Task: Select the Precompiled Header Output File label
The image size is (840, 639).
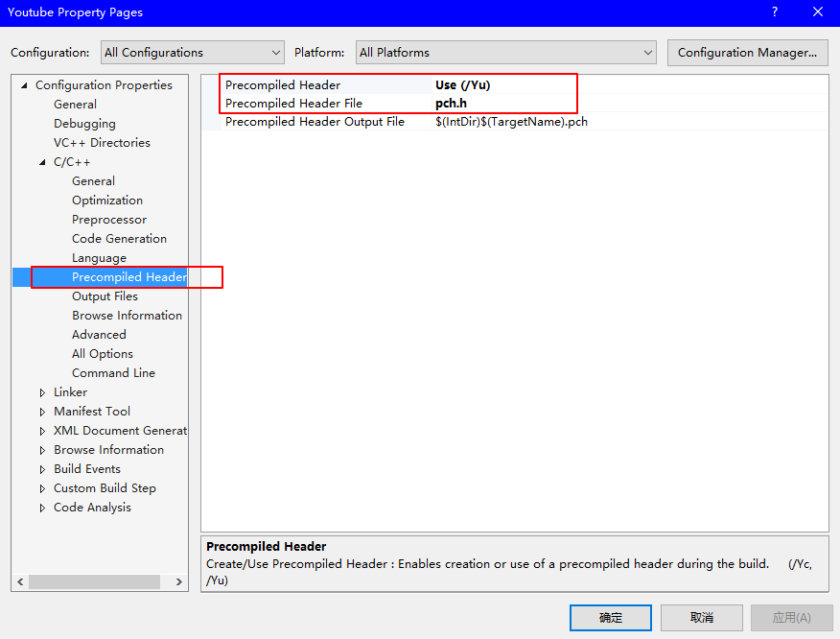Action: tap(315, 122)
